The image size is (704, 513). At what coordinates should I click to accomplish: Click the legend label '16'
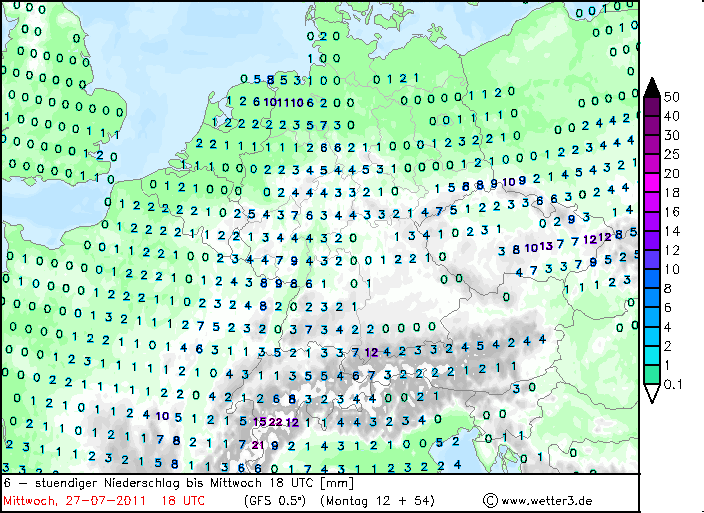point(672,212)
